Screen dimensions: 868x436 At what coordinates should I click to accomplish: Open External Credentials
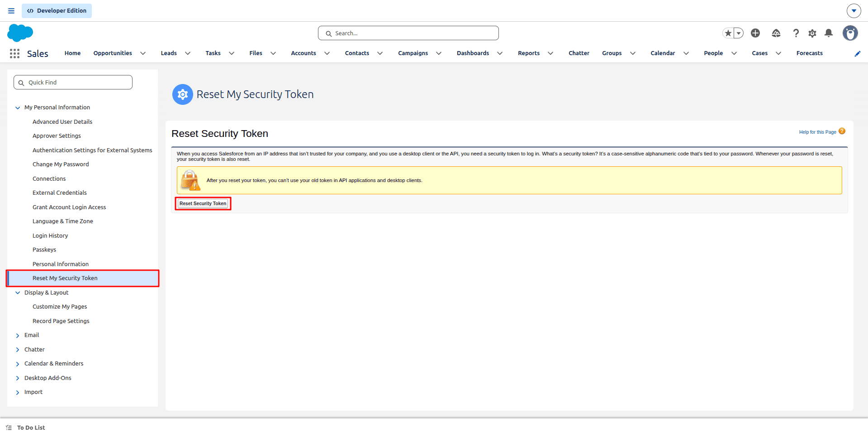pyautogui.click(x=60, y=192)
